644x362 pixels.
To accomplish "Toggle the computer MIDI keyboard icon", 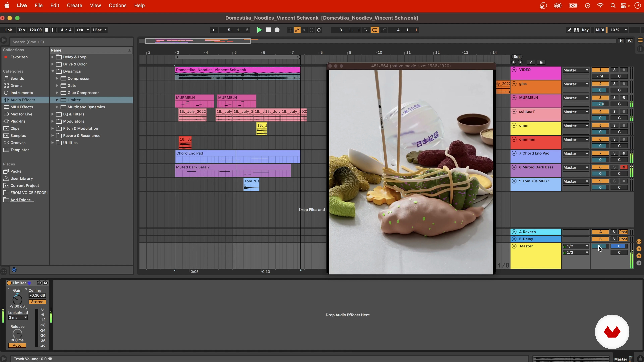I will click(577, 30).
